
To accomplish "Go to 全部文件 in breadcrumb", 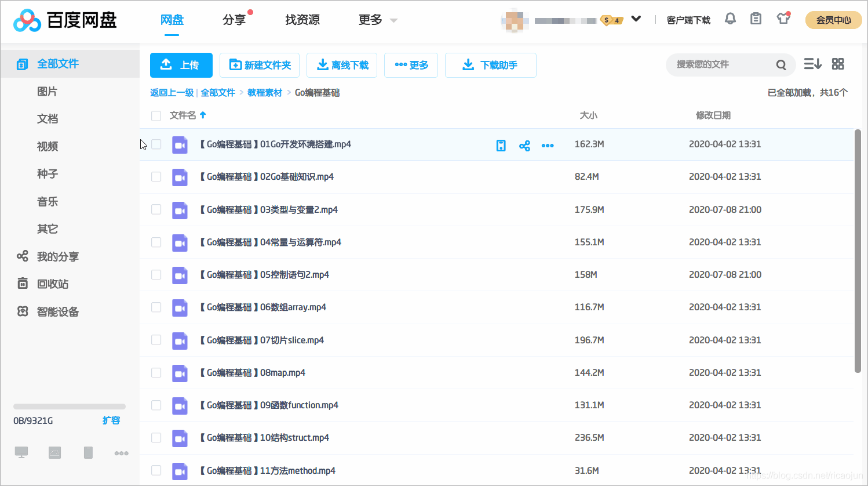I will click(218, 93).
